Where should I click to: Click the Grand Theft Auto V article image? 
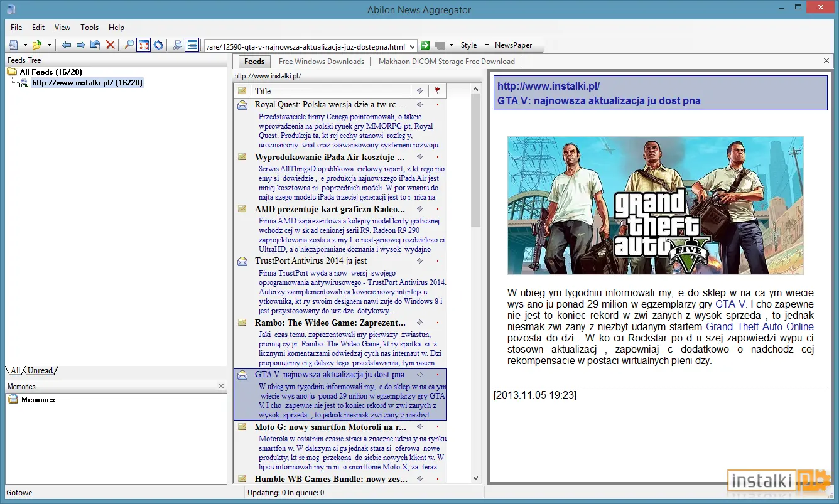click(x=655, y=205)
